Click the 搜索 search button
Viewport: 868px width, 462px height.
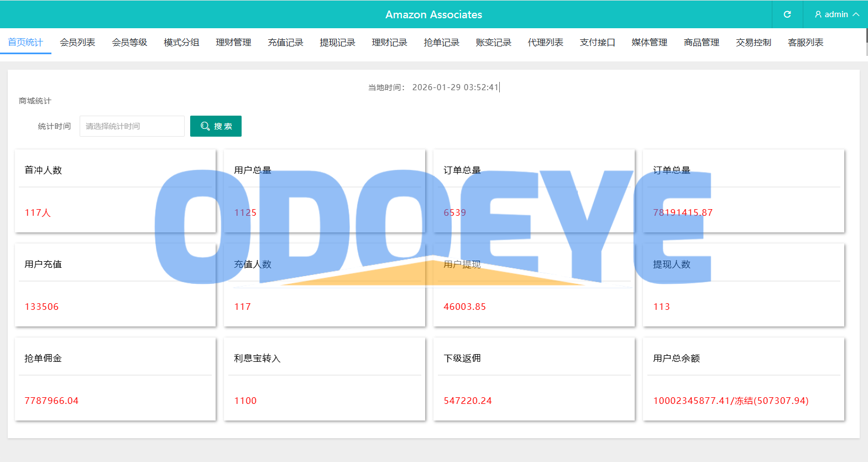pyautogui.click(x=216, y=126)
